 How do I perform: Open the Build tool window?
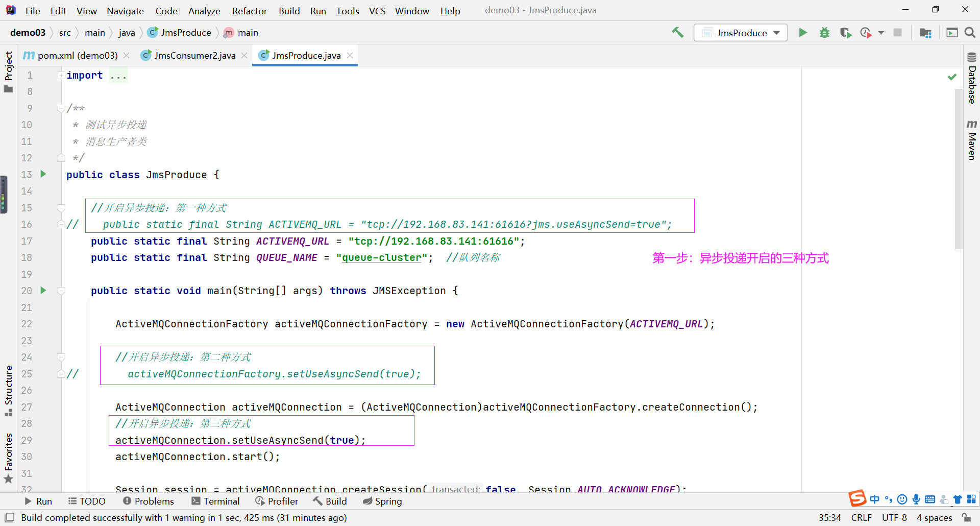coord(330,501)
